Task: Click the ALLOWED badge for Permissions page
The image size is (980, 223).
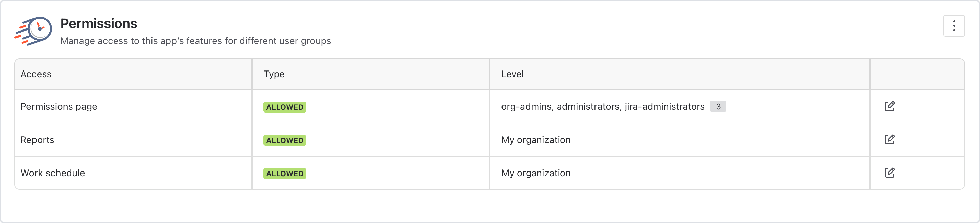Action: coord(285,107)
